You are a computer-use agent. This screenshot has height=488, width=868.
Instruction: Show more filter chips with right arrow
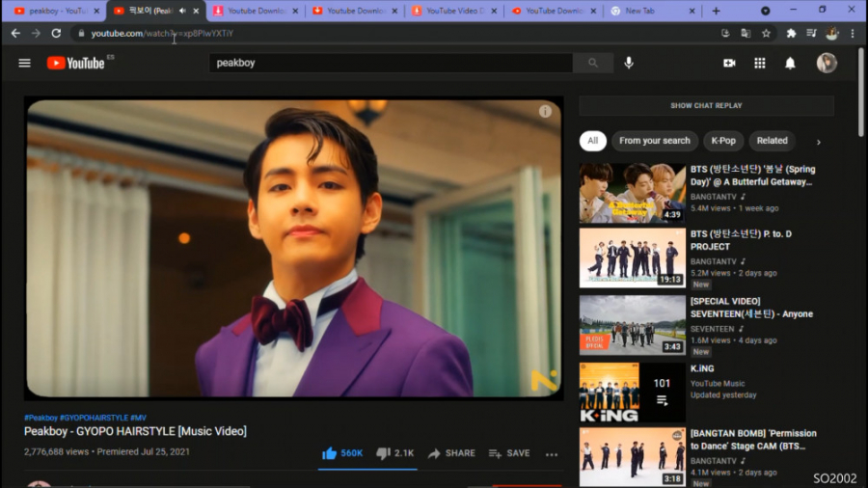click(818, 142)
